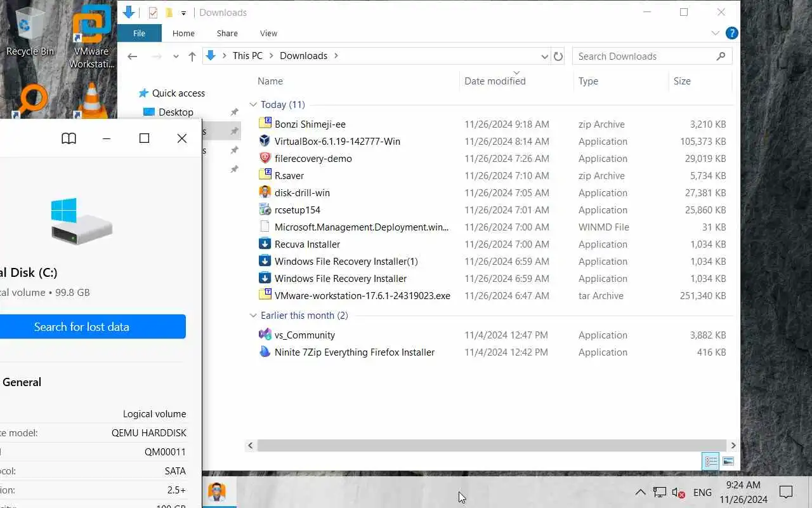Select the R.saver zip file
The width and height of the screenshot is (812, 508).
(289, 175)
